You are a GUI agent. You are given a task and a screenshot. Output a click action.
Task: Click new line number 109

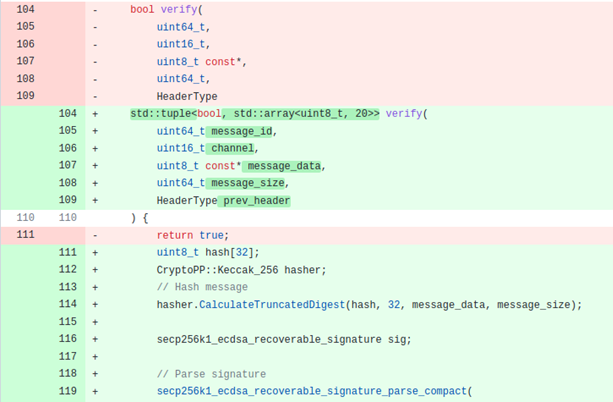(x=68, y=200)
